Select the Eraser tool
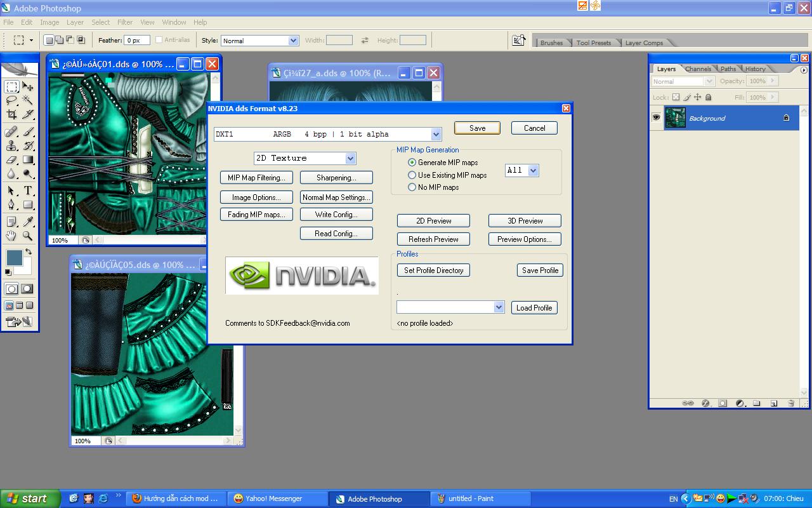 pyautogui.click(x=11, y=160)
